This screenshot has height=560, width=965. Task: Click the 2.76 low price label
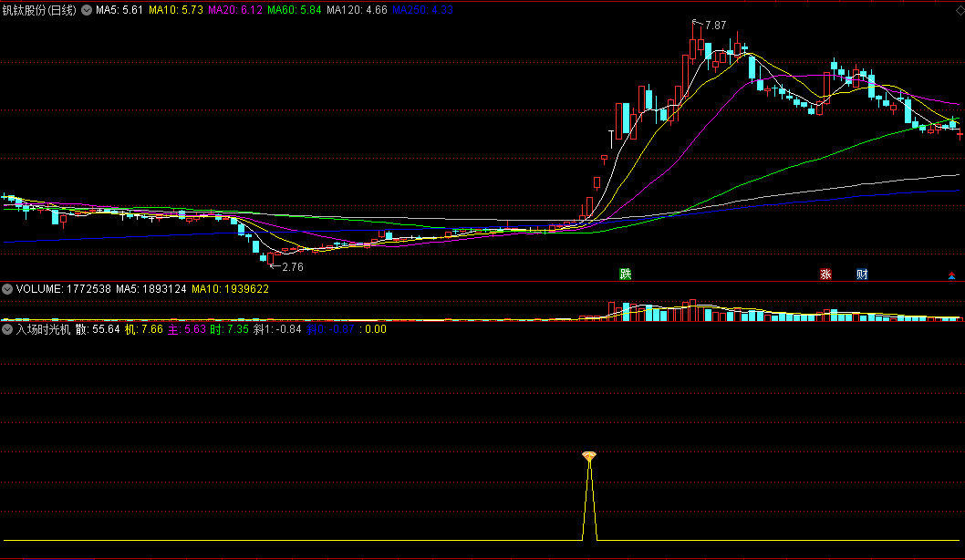(x=293, y=267)
